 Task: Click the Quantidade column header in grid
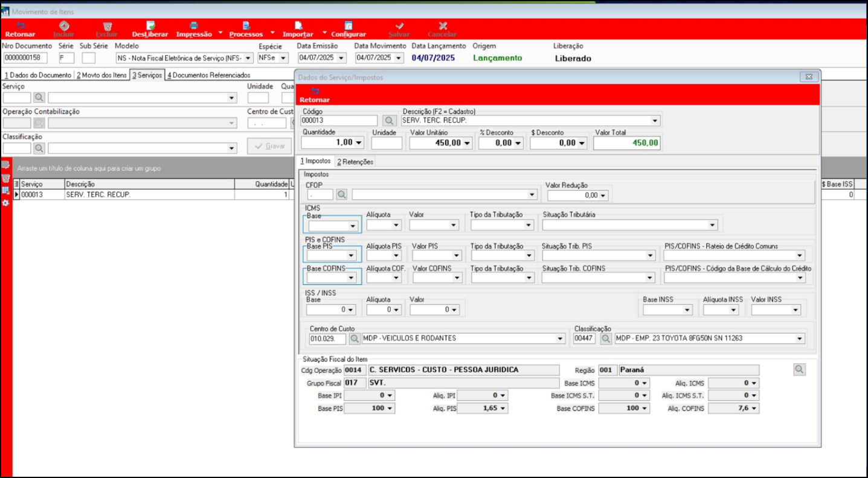click(x=262, y=183)
